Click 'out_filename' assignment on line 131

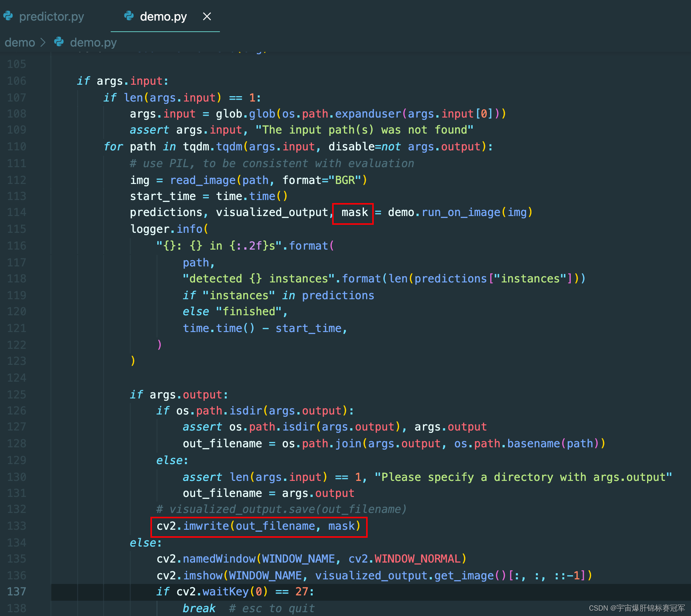[223, 493]
